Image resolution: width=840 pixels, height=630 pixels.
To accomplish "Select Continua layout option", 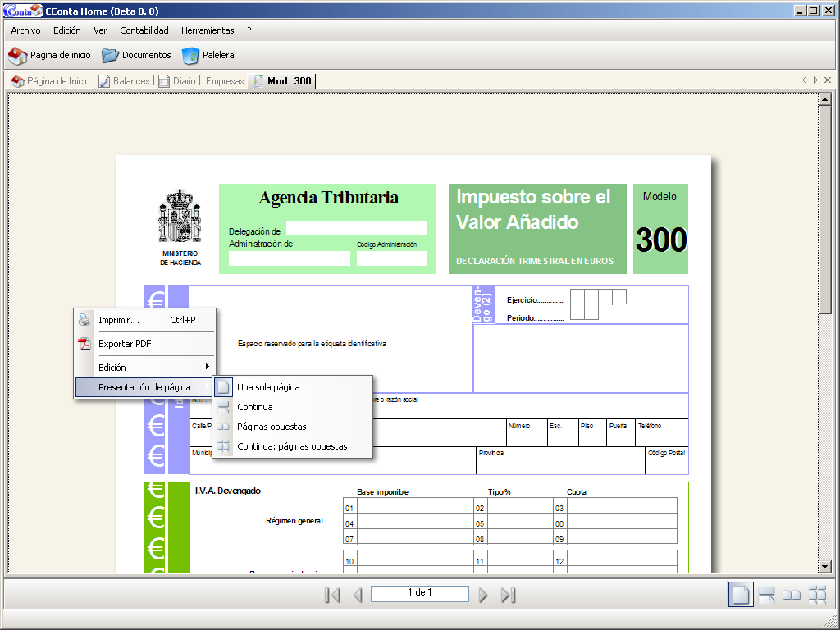I will (293, 407).
